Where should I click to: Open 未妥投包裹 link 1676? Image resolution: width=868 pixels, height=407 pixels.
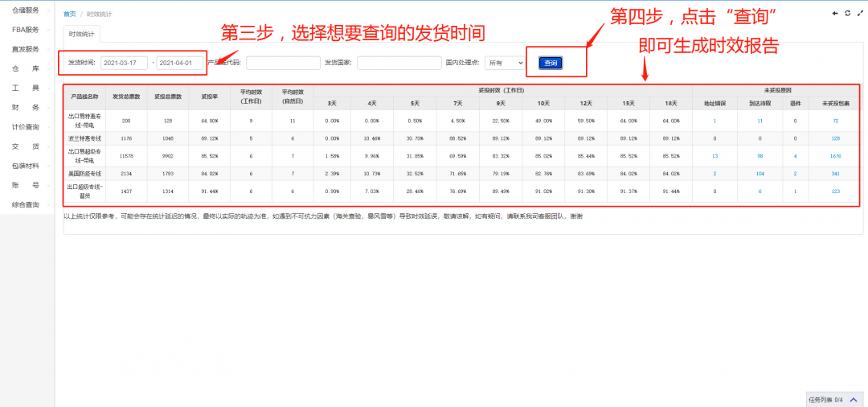835,156
